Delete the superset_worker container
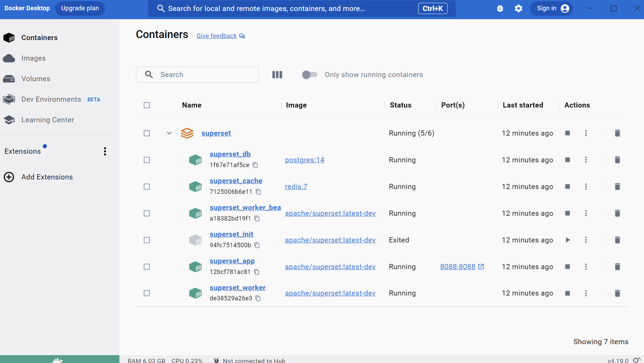This screenshot has height=363, width=644. tap(617, 293)
